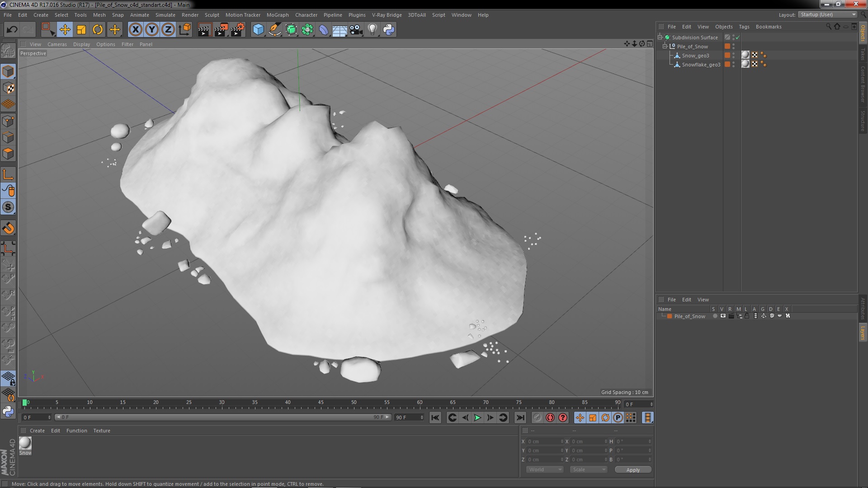The width and height of the screenshot is (868, 488).
Task: Open the V-Ray Bridge menu
Action: 387,15
